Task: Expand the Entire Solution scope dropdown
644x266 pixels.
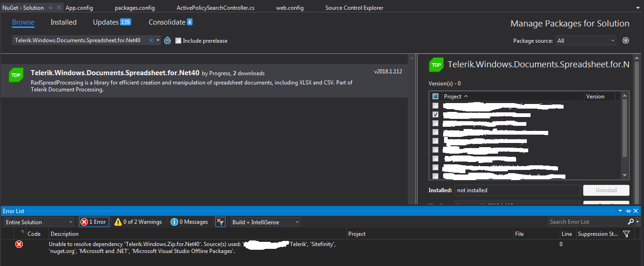Action: [39, 222]
